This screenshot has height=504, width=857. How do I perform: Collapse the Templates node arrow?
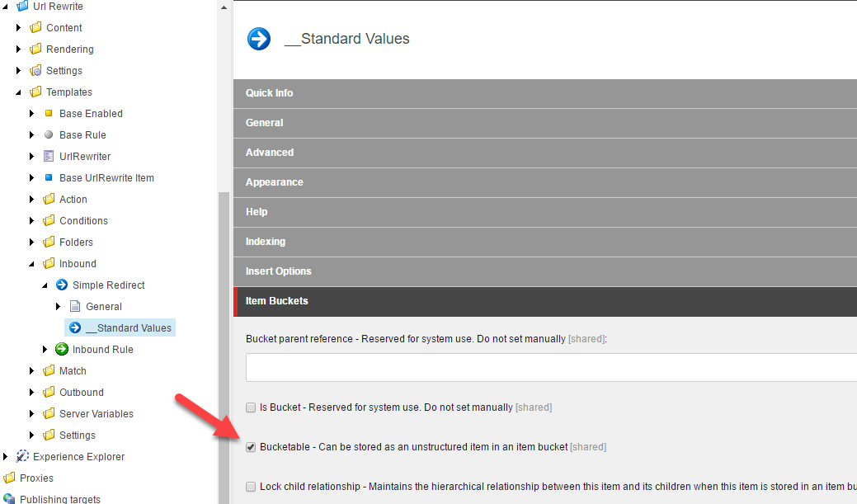tap(19, 92)
